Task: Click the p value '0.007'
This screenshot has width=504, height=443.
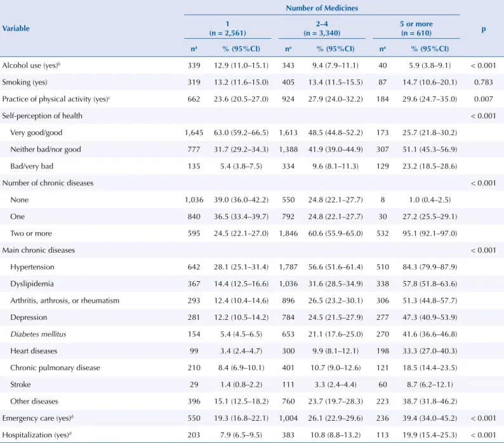Action: [x=484, y=99]
